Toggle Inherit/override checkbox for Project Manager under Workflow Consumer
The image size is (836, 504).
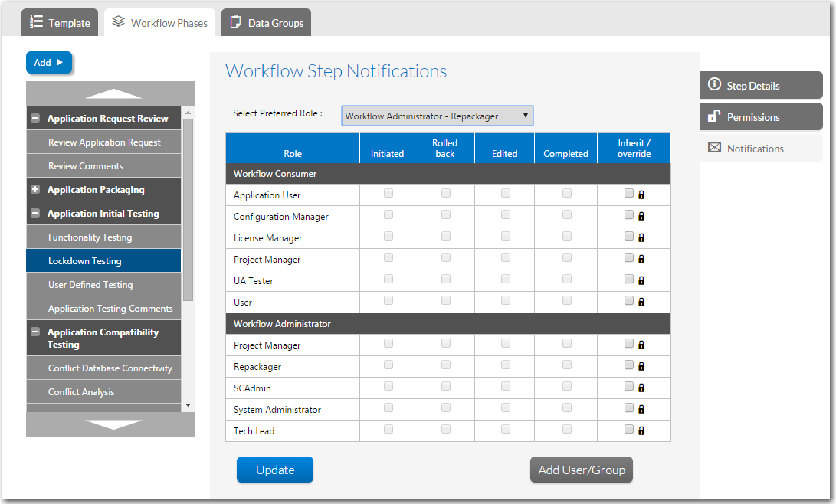point(629,258)
